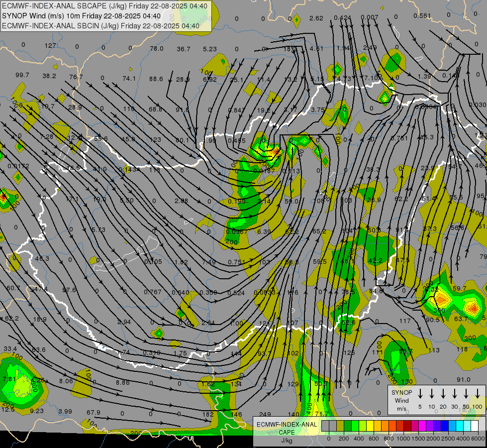Click the wind arrow above the 20 label
The width and height of the screenshot is (487, 448).
(x=443, y=393)
